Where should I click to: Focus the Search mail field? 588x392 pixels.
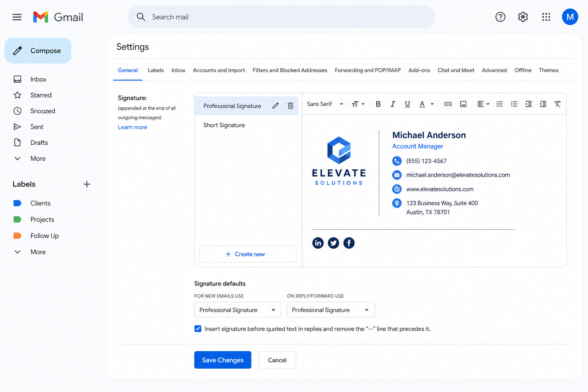coord(281,17)
